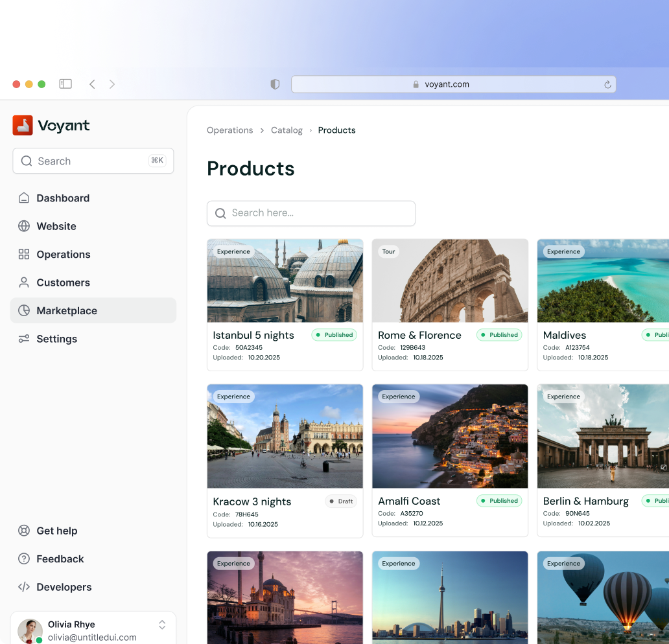This screenshot has height=644, width=669.
Task: Toggle Published status on Amalfi Coast
Action: tap(499, 501)
